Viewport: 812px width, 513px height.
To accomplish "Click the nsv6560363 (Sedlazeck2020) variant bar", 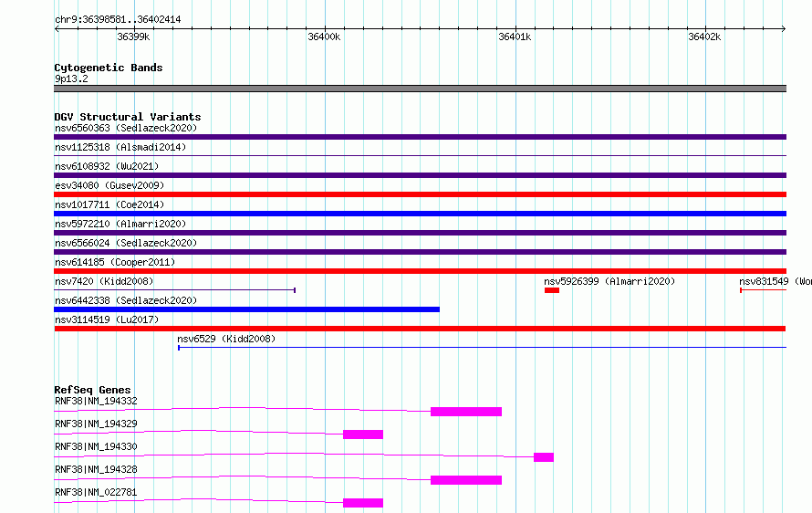I will [x=420, y=137].
